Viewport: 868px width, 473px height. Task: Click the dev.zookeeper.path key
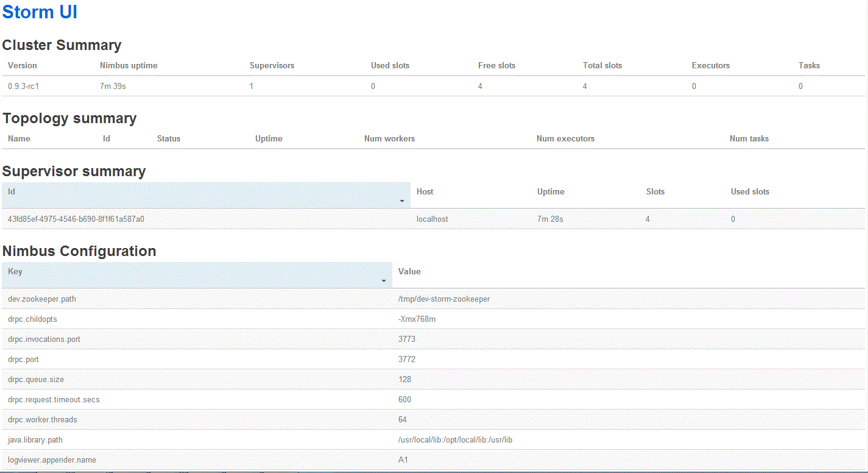click(x=42, y=299)
